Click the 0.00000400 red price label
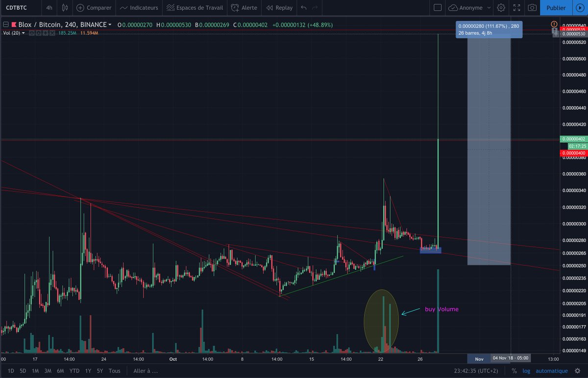The image size is (588, 378). [x=573, y=153]
